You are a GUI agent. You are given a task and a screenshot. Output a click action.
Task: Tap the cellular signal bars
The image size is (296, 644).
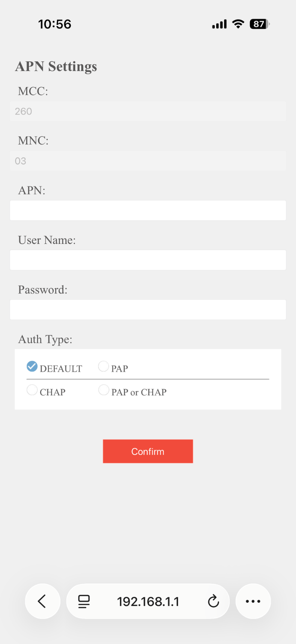[x=219, y=24]
